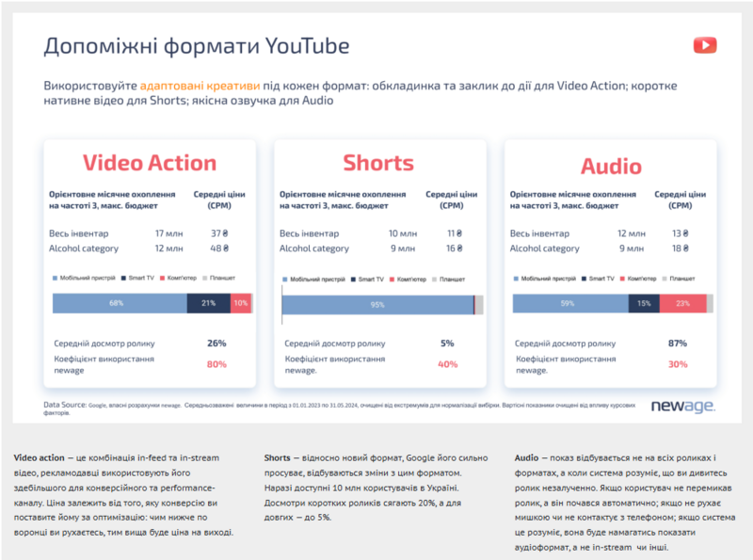Select the "17 млн" reach value in Video Action
This screenshot has height=560, width=753.
[169, 233]
